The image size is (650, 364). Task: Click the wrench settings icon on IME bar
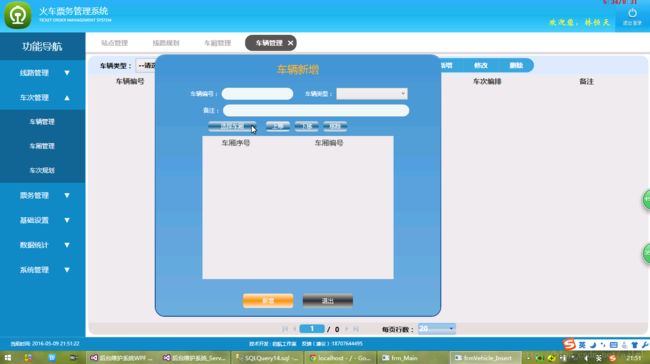point(645,345)
